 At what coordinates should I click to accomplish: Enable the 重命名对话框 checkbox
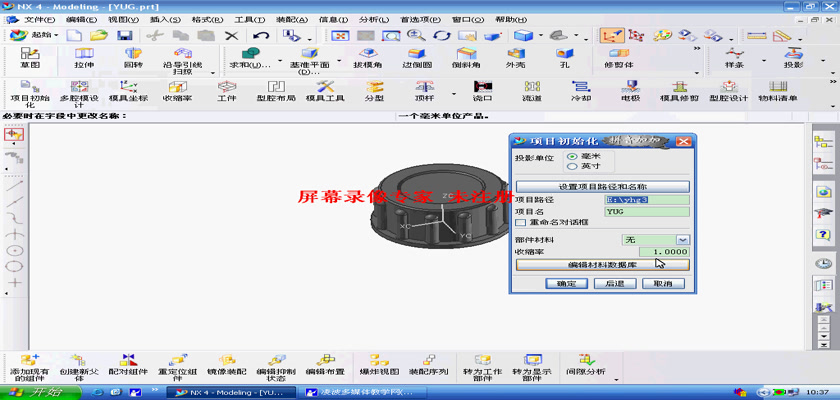[x=520, y=222]
